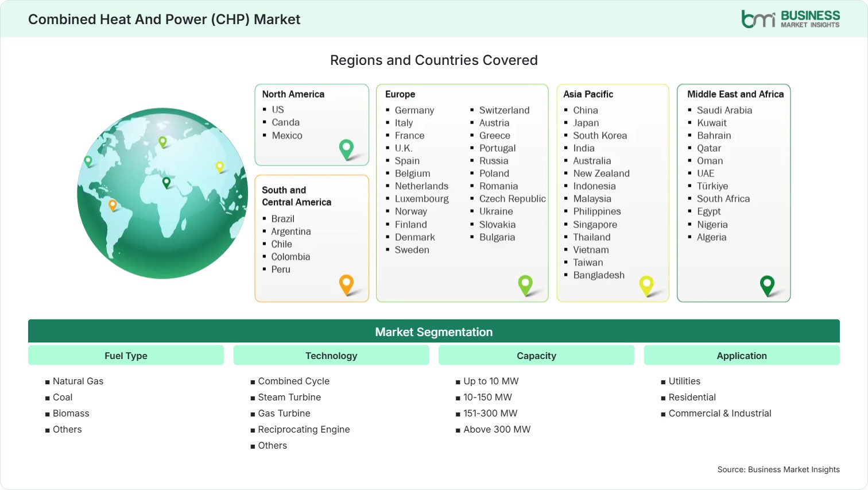The image size is (868, 490).
Task: Click the Middle East and Africa heading
Action: (735, 94)
